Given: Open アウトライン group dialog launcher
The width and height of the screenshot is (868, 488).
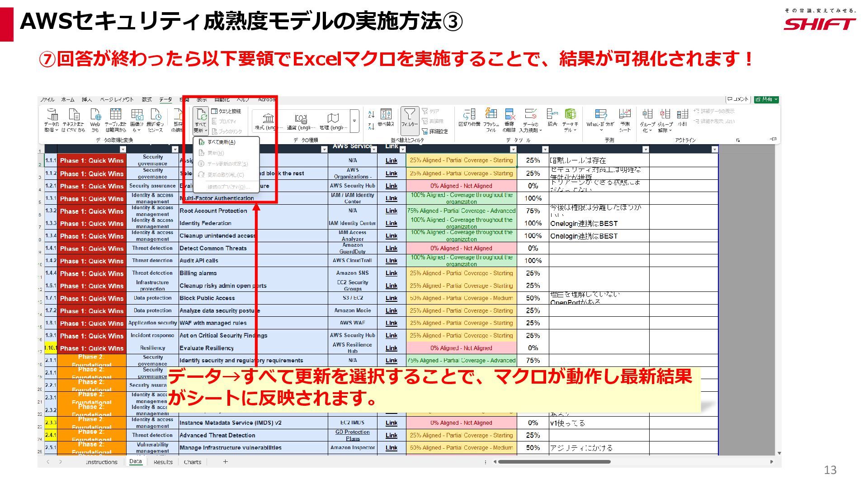Looking at the screenshot, I should coord(738,141).
